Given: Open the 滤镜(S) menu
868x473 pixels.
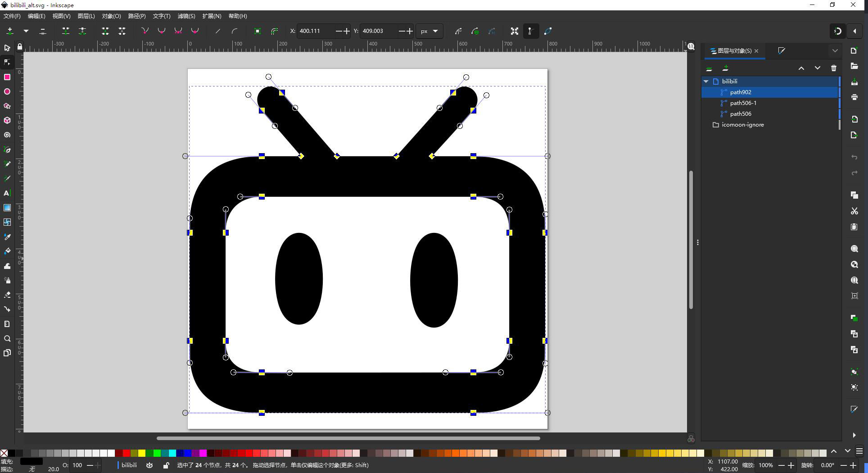Looking at the screenshot, I should point(186,16).
